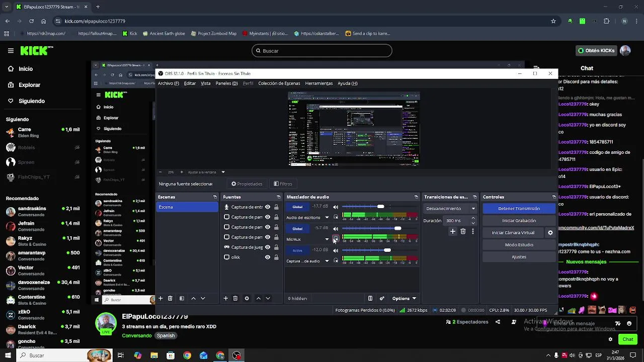The image size is (644, 362).
Task: Open Herramientas menu in OBS
Action: [319, 83]
